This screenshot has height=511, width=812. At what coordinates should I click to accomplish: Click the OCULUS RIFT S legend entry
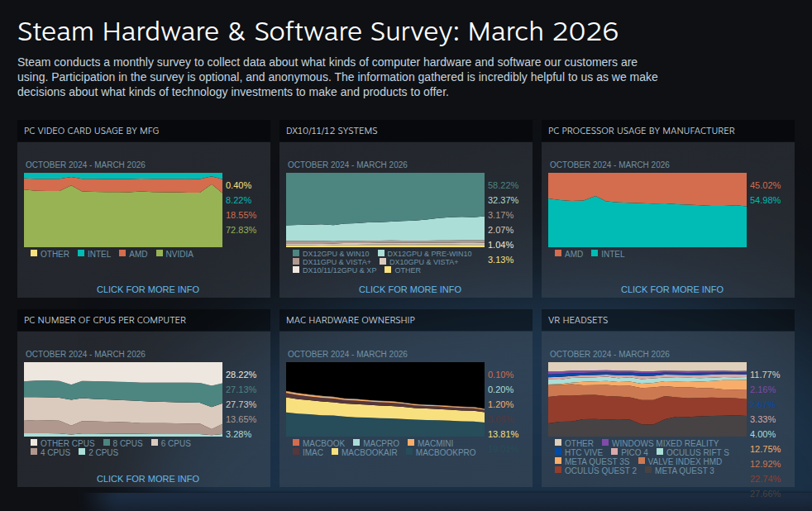point(693,452)
